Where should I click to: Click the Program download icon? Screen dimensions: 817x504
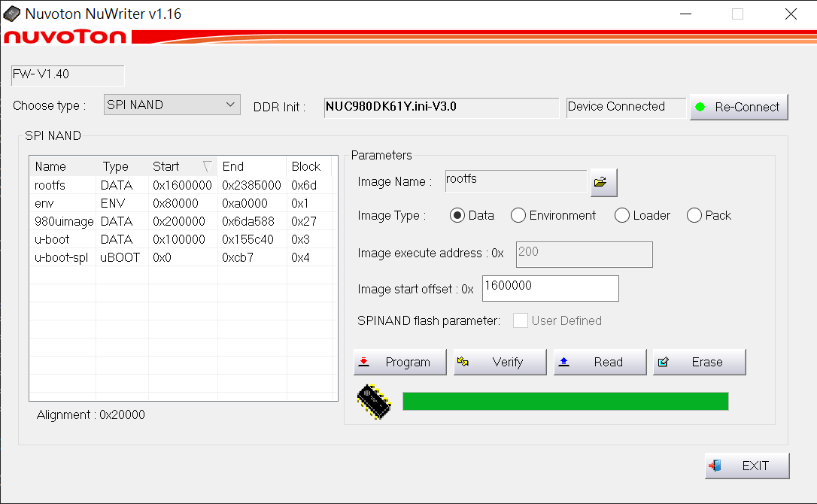(x=363, y=362)
